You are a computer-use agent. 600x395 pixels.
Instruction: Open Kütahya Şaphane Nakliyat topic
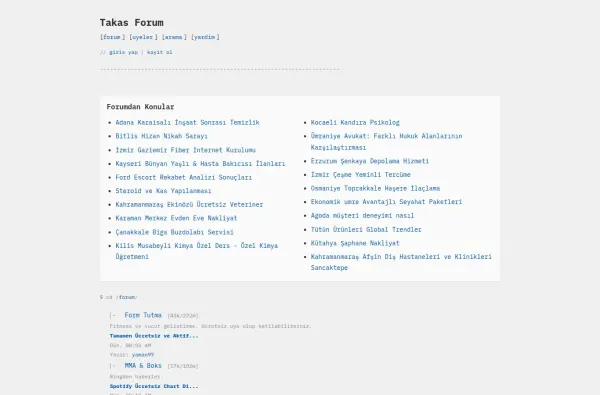(355, 243)
